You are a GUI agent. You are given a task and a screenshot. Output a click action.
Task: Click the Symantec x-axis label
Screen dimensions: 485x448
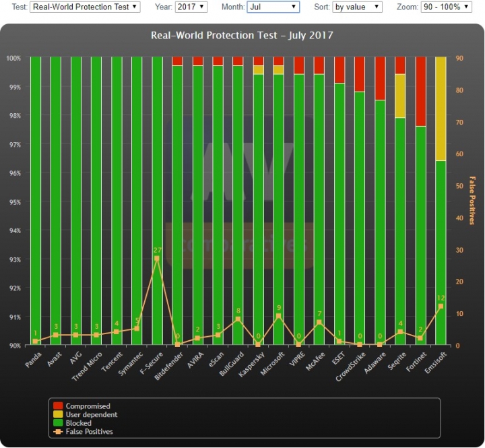coord(131,364)
